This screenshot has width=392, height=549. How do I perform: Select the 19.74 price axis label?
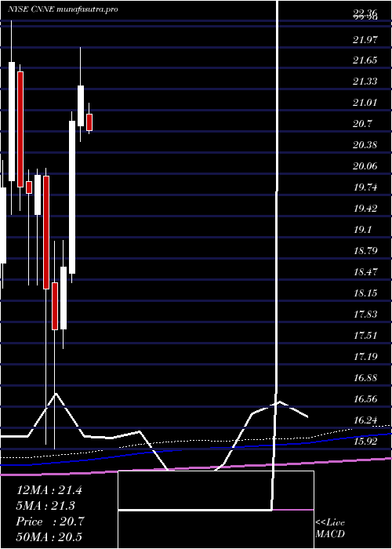365,187
